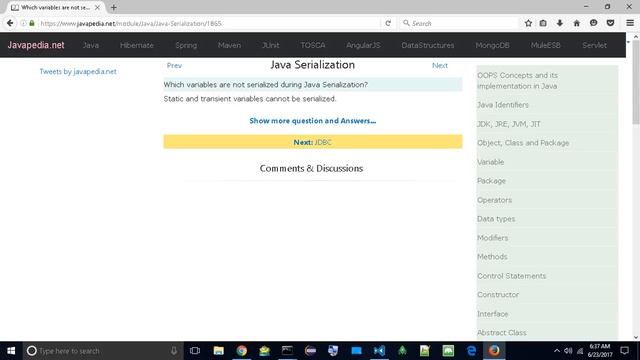Open 'Modifiers' sidebar topic
640x360 pixels.
[x=493, y=238]
